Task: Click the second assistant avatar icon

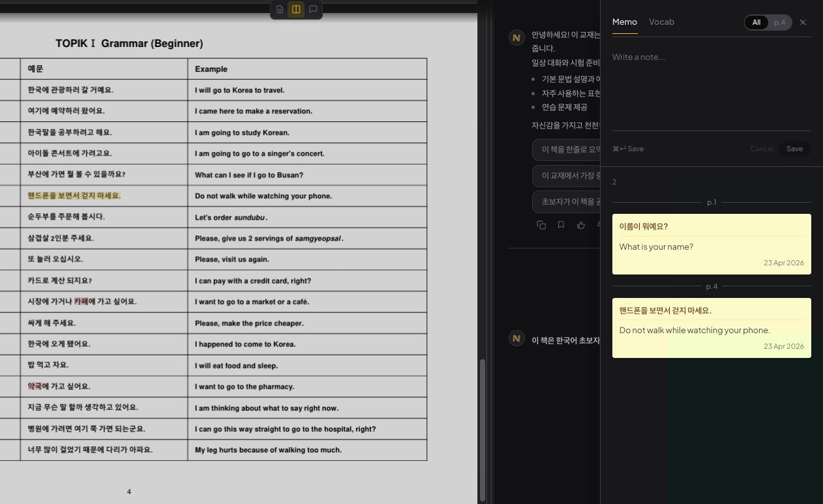Action: (516, 338)
